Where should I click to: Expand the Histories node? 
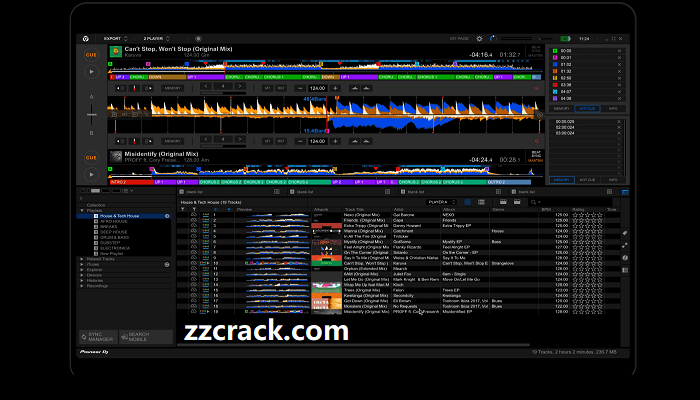[82, 280]
